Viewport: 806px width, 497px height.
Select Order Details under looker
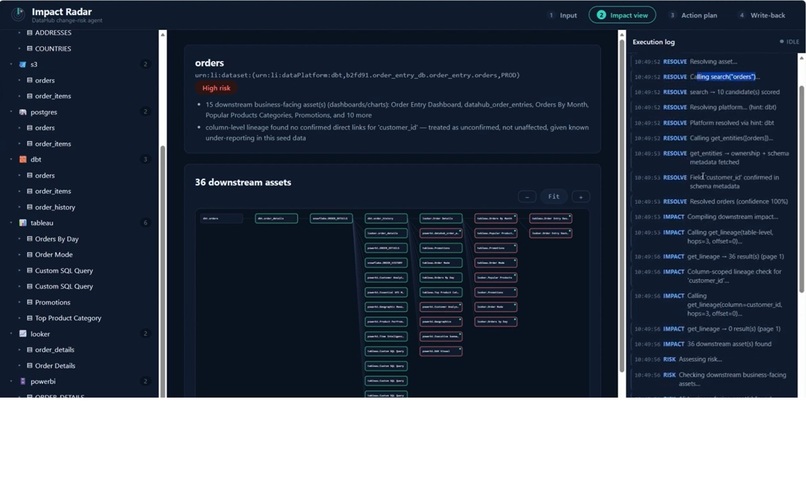(x=55, y=366)
